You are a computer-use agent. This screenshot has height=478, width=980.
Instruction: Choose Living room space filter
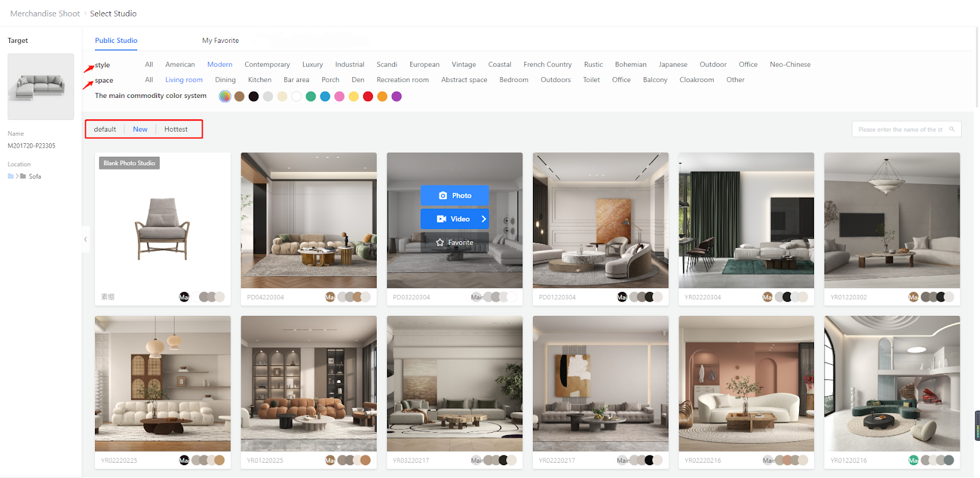[x=184, y=80]
